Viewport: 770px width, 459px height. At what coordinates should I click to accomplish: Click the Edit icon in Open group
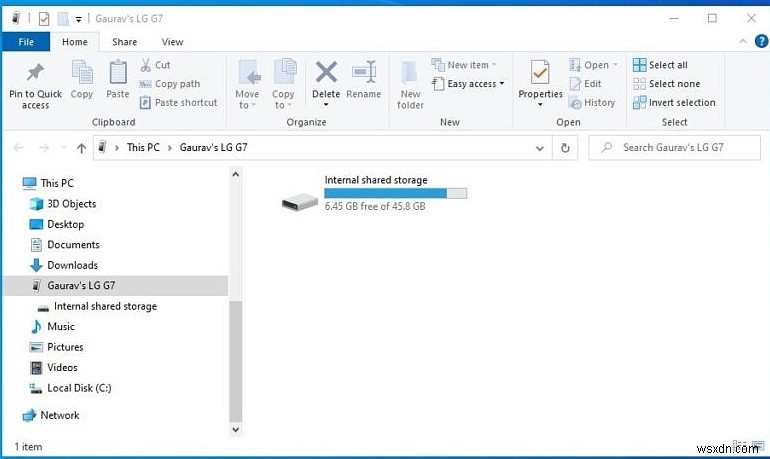click(x=575, y=84)
